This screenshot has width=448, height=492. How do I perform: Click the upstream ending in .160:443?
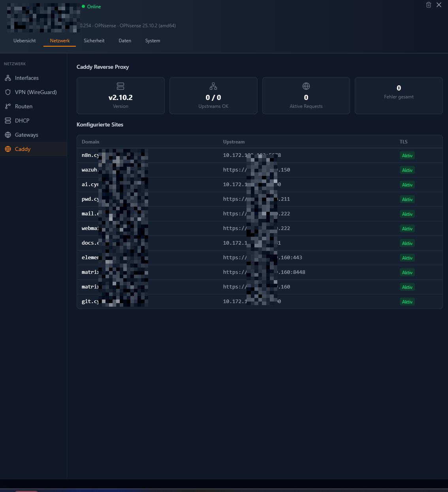263,258
